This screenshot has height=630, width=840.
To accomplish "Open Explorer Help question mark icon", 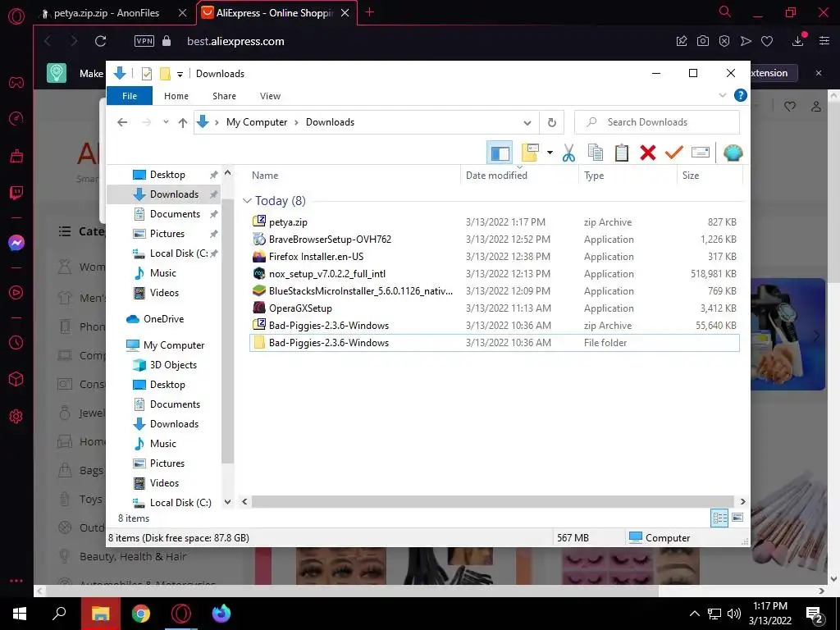I will tap(741, 95).
